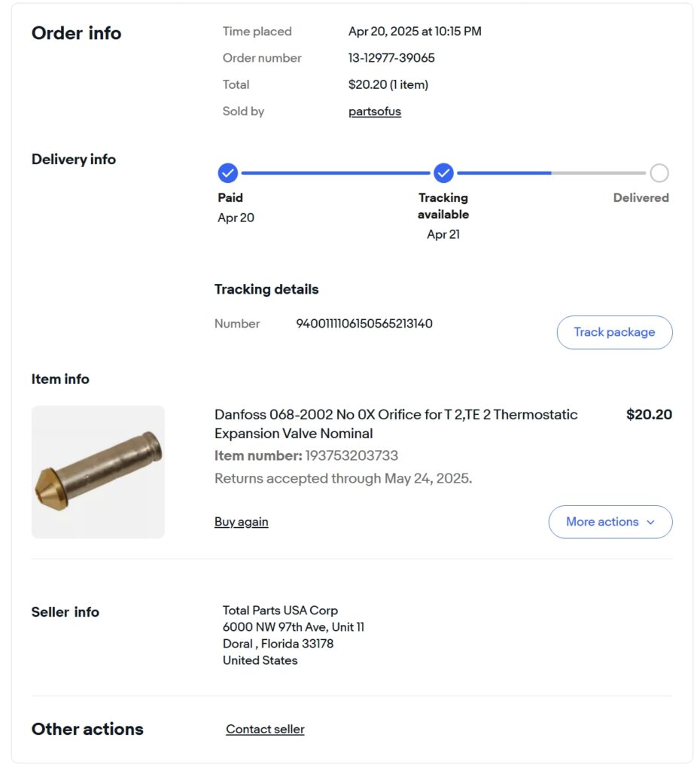700x771 pixels.
Task: Open seller partsofus profile link
Action: click(375, 111)
